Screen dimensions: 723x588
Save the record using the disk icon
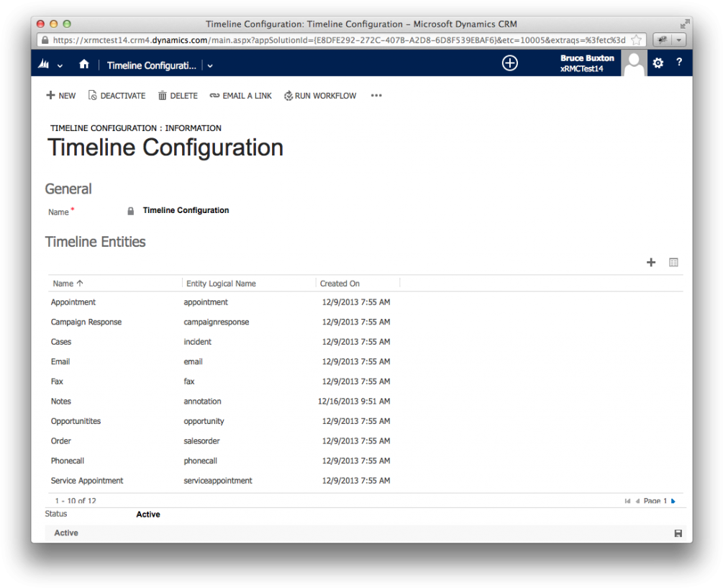(678, 533)
